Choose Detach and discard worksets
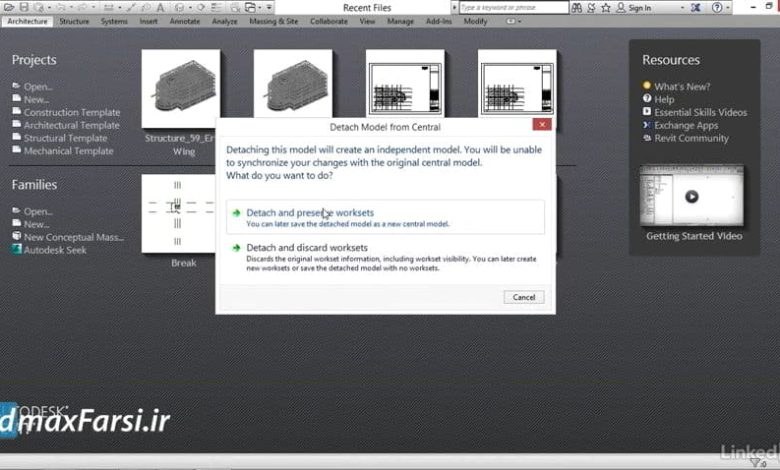 [385, 257]
